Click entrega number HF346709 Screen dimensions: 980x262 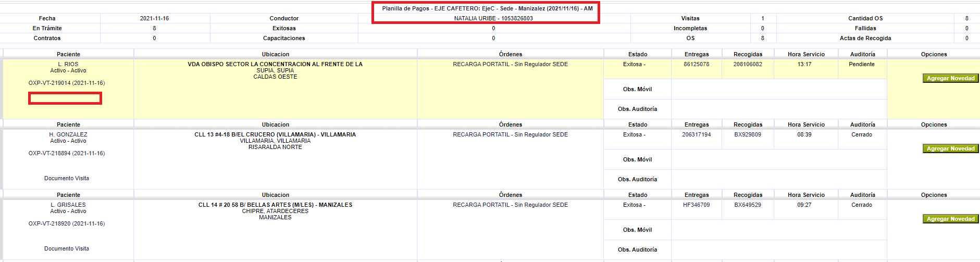coord(697,205)
